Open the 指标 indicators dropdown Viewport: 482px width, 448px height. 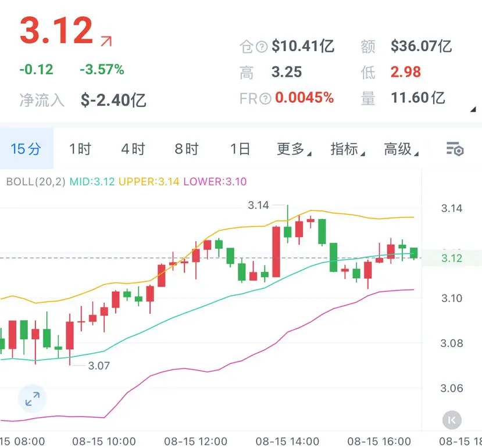[x=348, y=149]
